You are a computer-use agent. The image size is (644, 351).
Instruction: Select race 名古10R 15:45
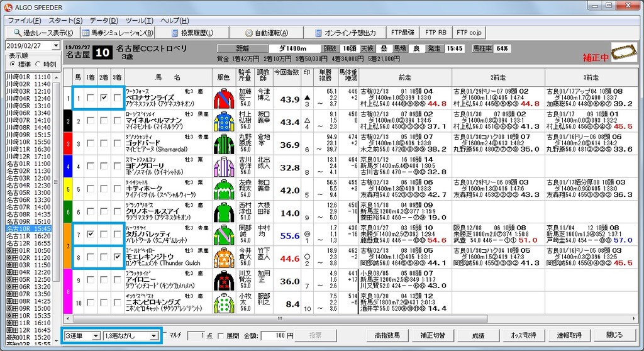(x=29, y=228)
